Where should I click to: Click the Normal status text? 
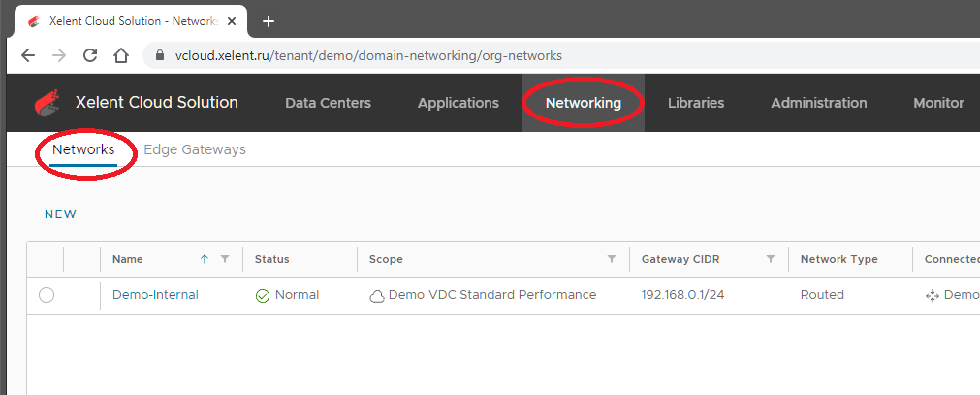coord(297,295)
